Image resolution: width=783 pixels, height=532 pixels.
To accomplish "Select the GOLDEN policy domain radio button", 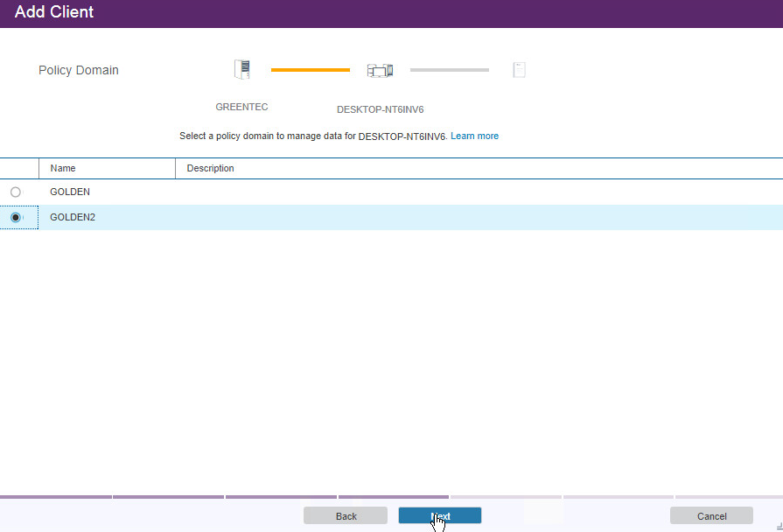I will pos(16,192).
